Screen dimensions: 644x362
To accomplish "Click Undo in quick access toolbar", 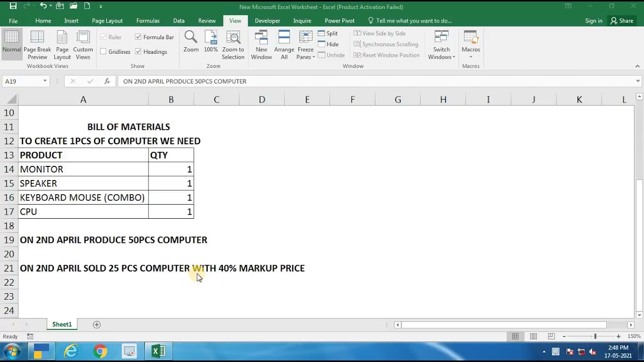I will point(43,7).
